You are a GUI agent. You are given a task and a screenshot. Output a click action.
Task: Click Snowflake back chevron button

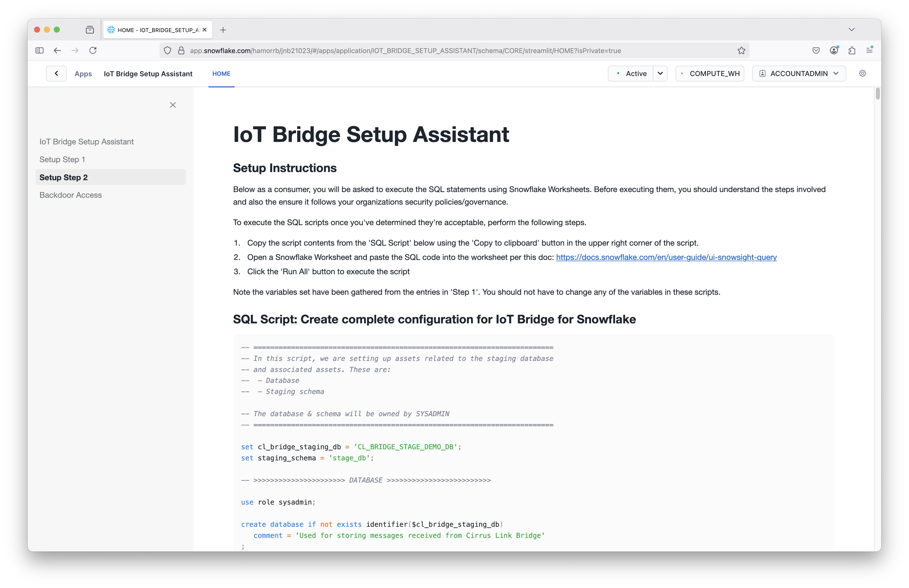tap(56, 73)
